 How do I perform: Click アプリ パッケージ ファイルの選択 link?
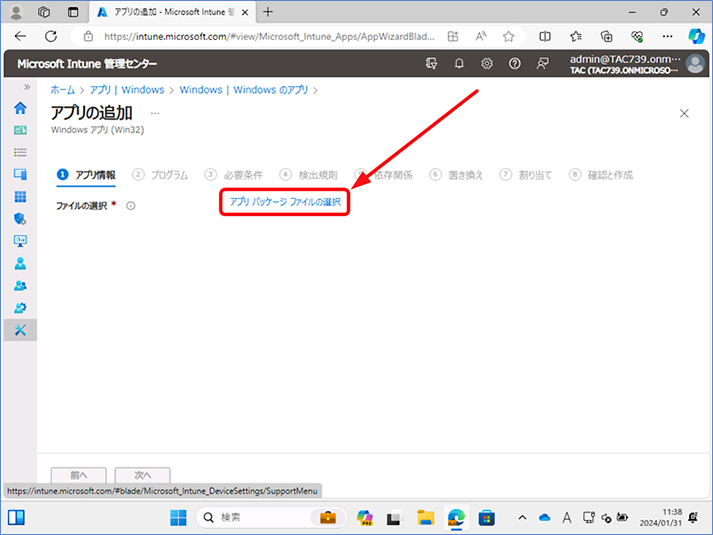(x=285, y=202)
